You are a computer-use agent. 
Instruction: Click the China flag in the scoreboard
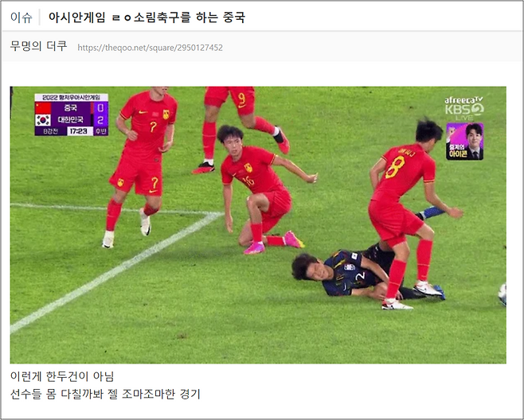click(43, 108)
